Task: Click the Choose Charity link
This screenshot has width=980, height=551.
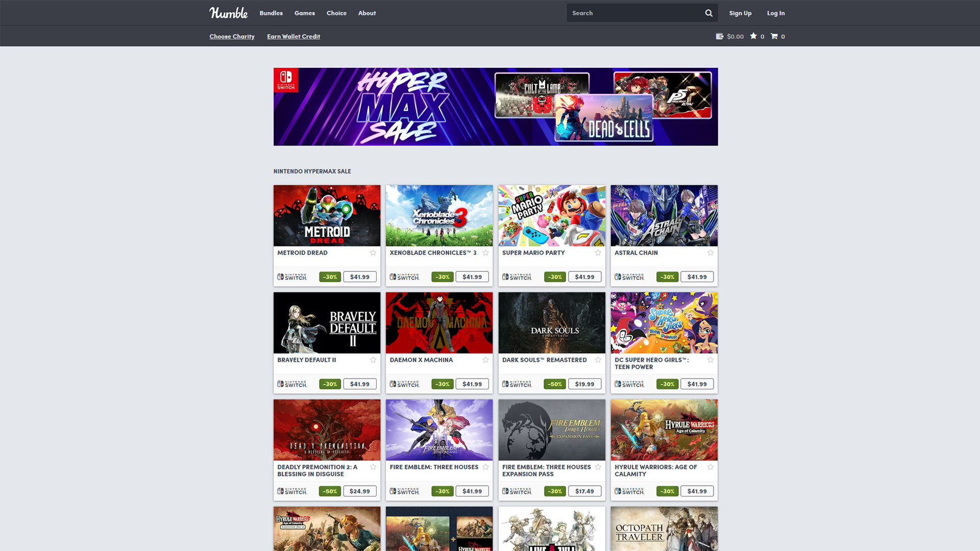Action: 231,36
